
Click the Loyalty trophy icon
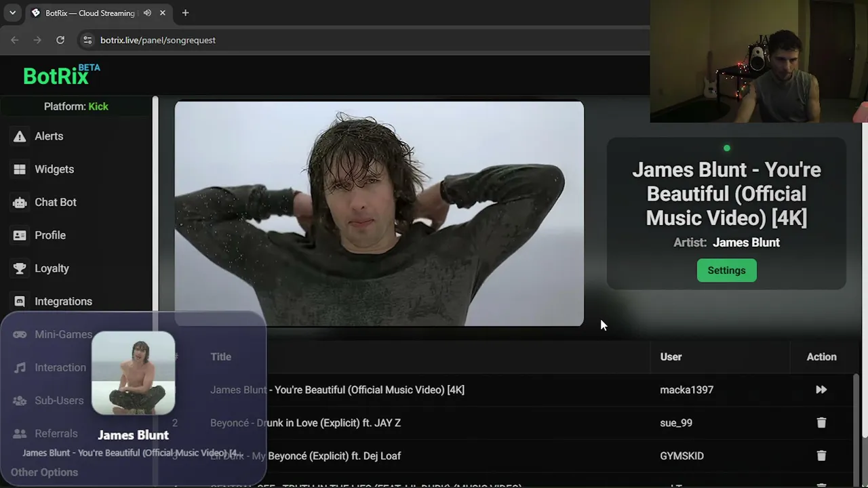point(20,268)
